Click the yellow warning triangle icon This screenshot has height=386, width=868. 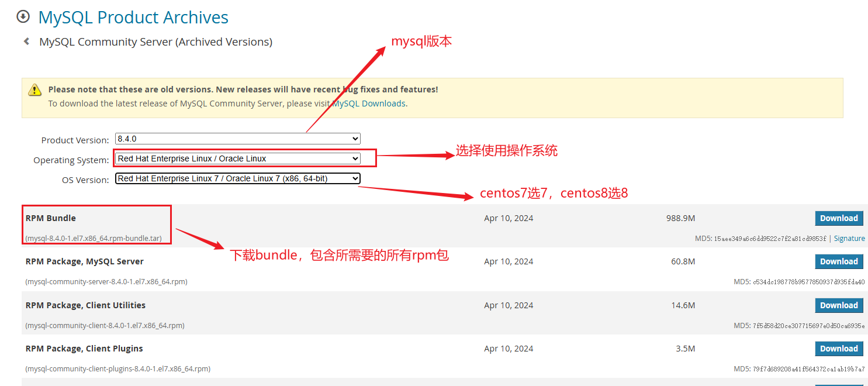pos(35,90)
